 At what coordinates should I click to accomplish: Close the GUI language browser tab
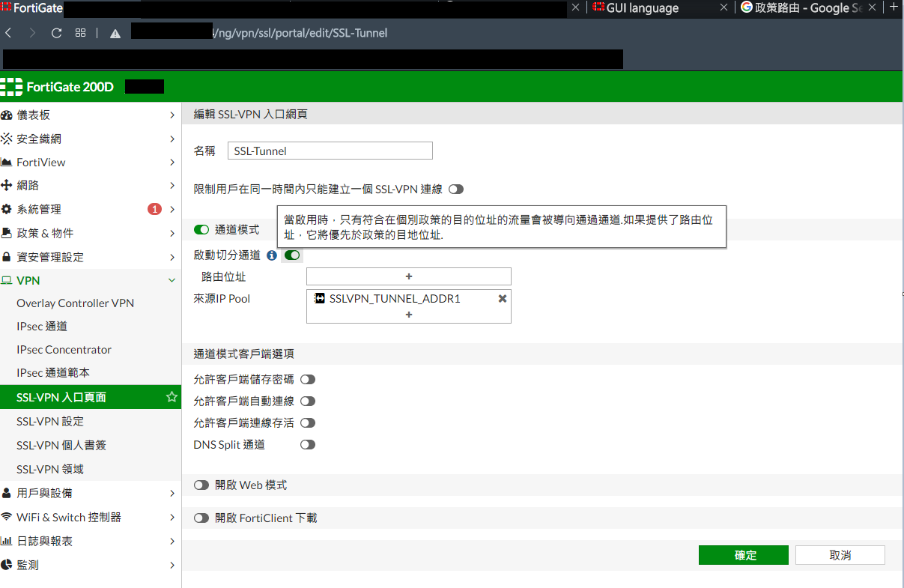[x=723, y=7]
